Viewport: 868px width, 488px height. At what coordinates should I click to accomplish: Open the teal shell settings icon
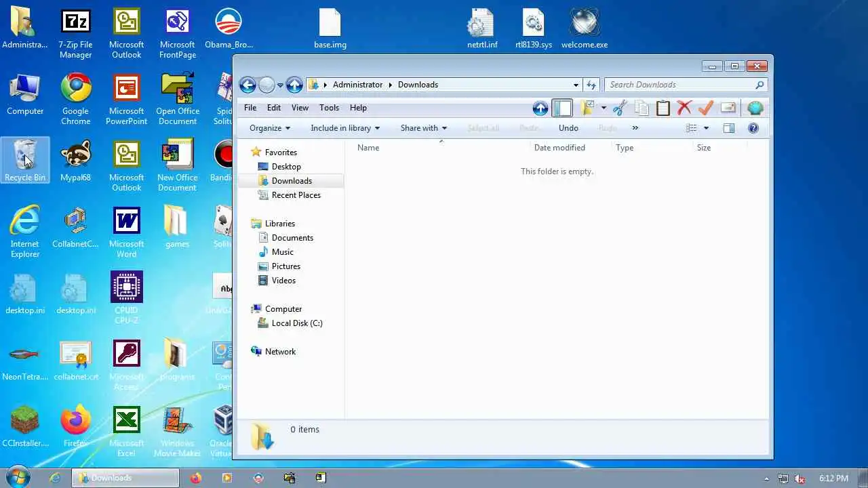(755, 108)
